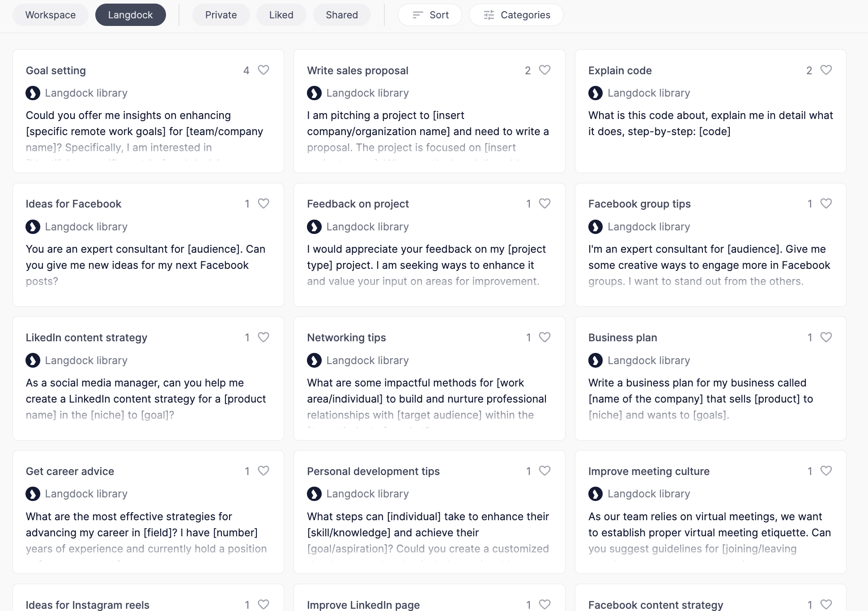Click the Langdock icon on Ideas for Facebook card
Screen dimensions: 868x611
pos(33,226)
